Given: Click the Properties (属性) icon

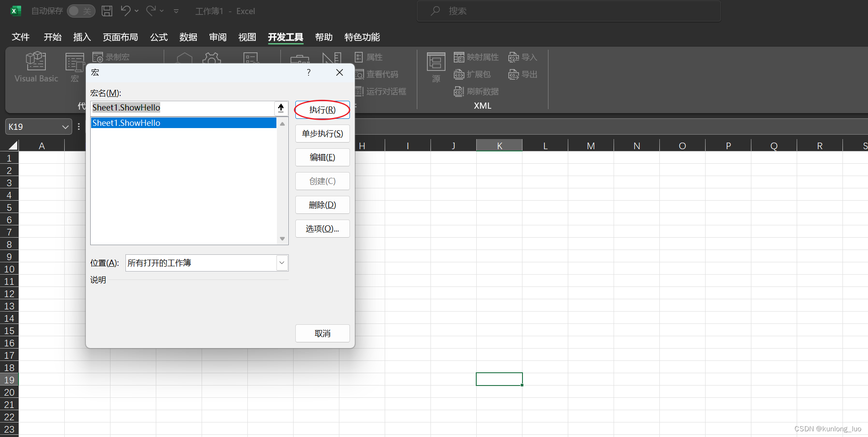Looking at the screenshot, I should point(359,57).
